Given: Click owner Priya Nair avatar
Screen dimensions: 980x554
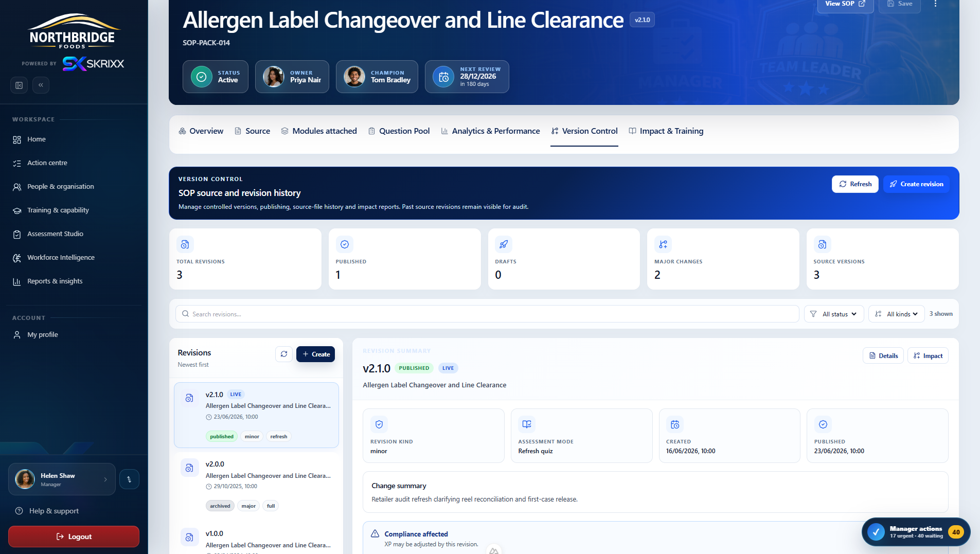Looking at the screenshot, I should click(274, 77).
